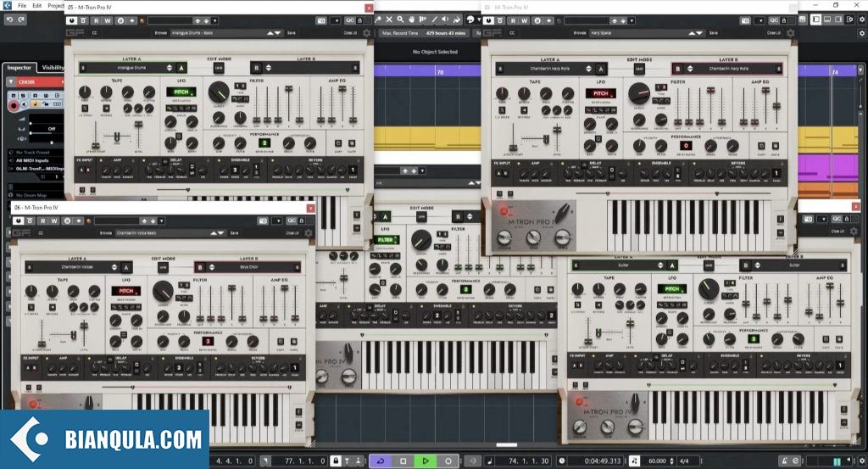Viewport: 868px width, 469px height.
Task: Click the Stop button in transport
Action: [x=403, y=461]
